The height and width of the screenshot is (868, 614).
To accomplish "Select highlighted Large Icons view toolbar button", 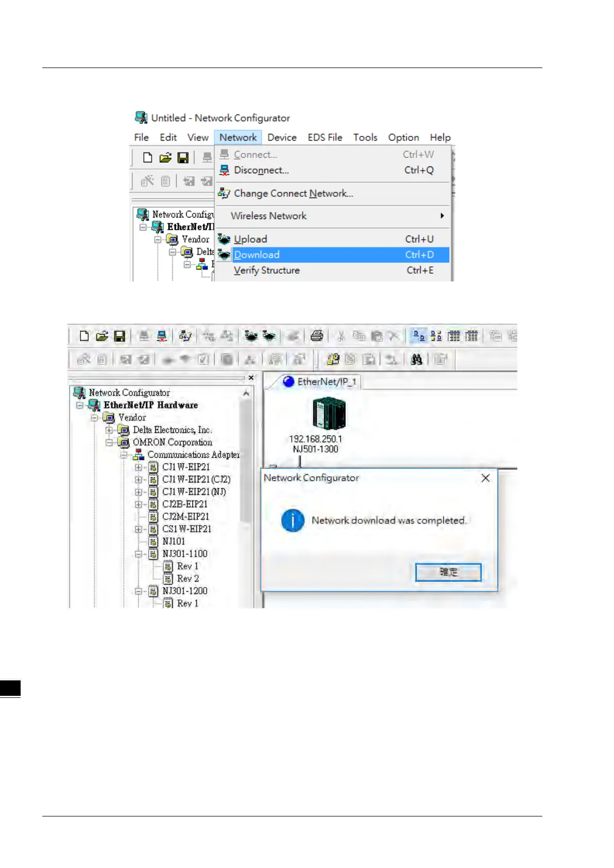I will point(419,336).
